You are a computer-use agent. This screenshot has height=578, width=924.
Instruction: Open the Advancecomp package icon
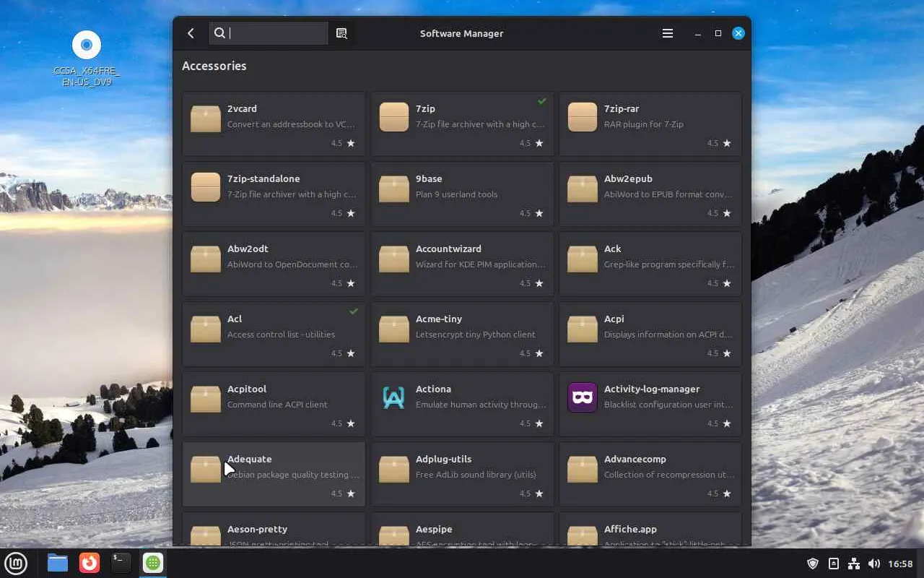[x=583, y=468]
